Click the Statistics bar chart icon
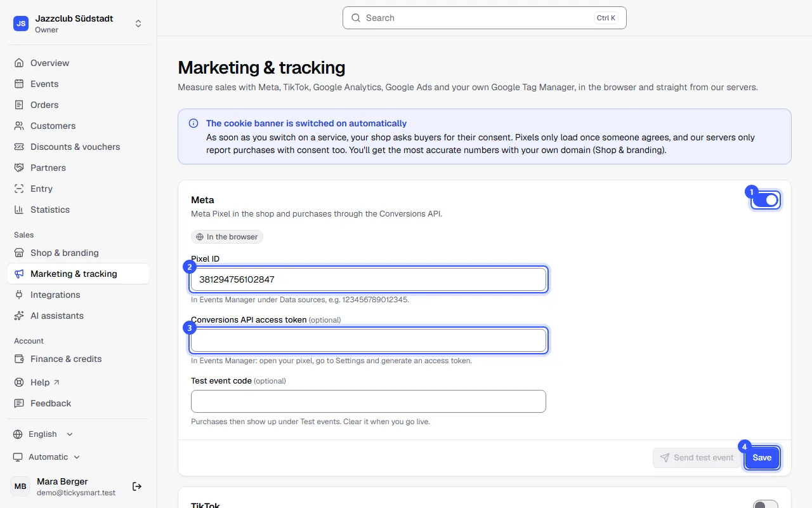 pyautogui.click(x=19, y=210)
